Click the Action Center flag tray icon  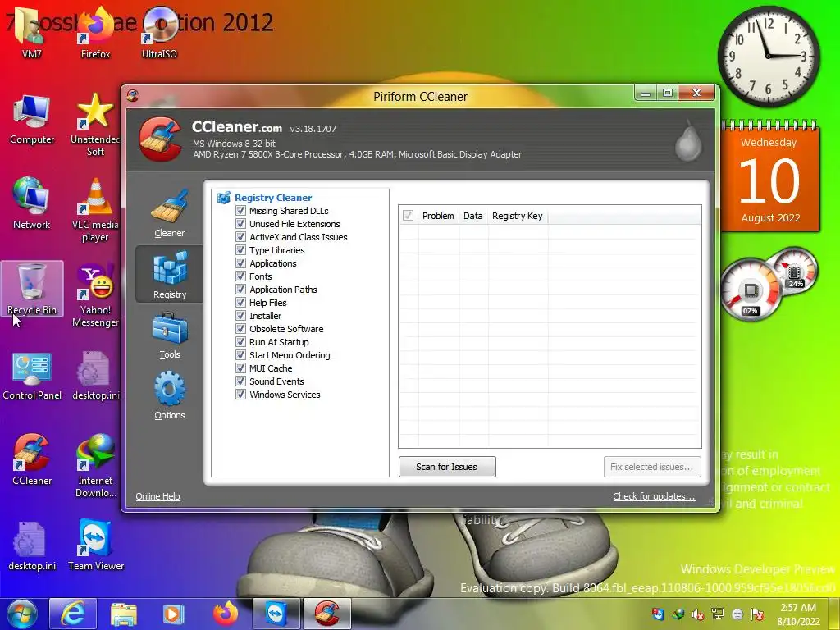tap(757, 614)
